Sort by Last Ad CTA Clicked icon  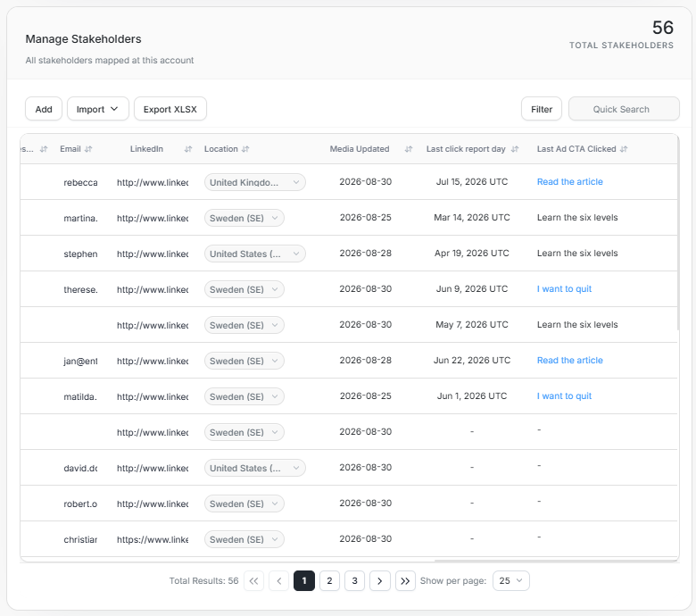click(x=624, y=149)
